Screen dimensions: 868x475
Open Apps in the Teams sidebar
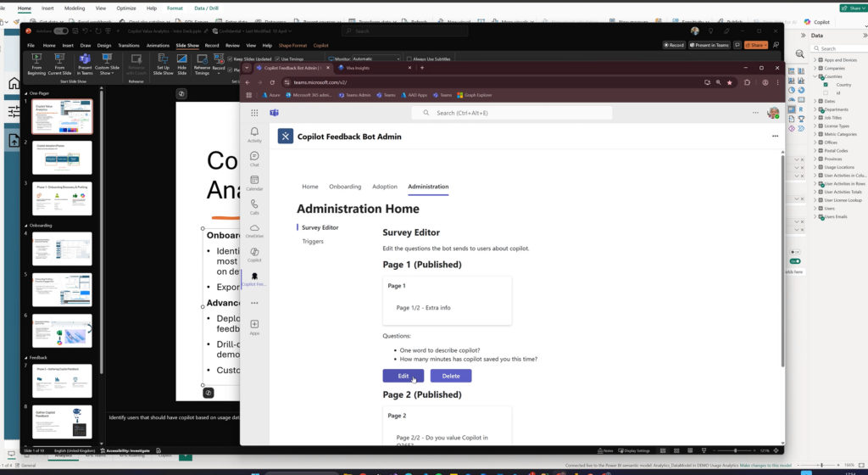pyautogui.click(x=254, y=327)
